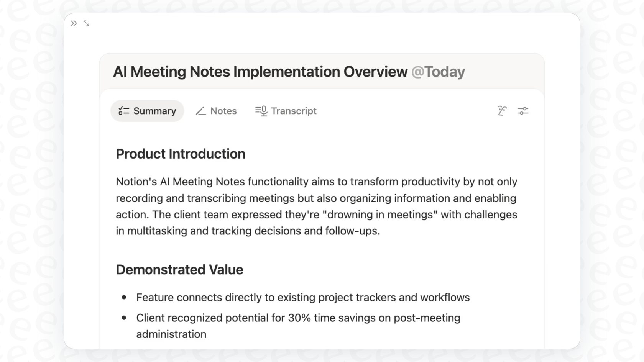This screenshot has width=644, height=362.
Task: Click the paragraph mentioning drowning in meetings
Action: 316,215
